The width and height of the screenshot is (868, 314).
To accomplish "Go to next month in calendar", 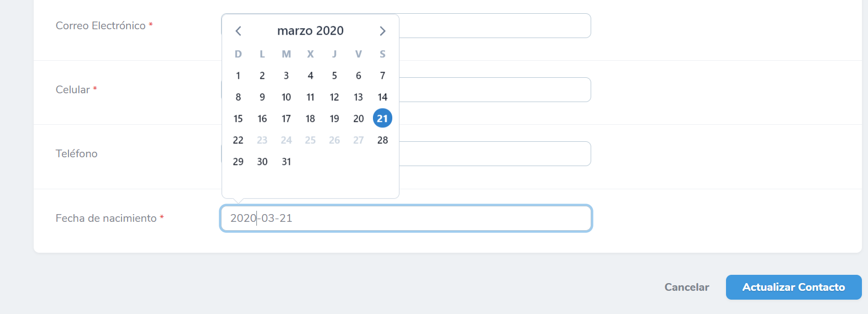I will click(382, 31).
